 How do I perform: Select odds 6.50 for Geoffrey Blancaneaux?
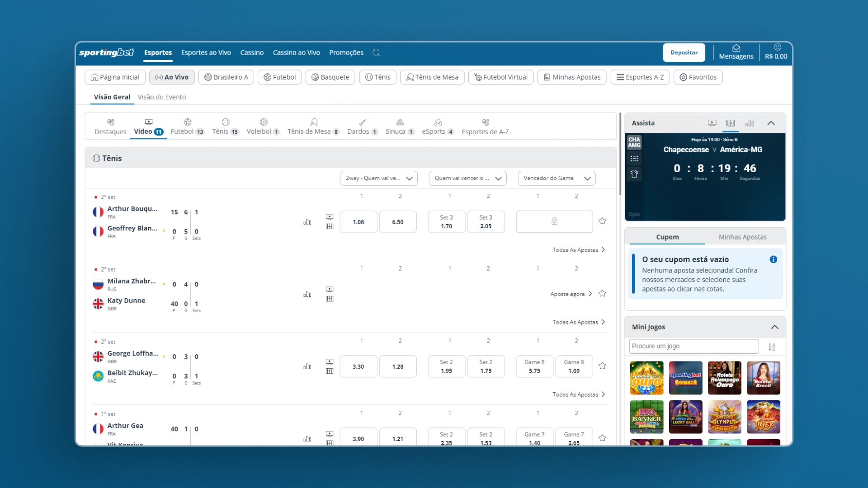[398, 222]
